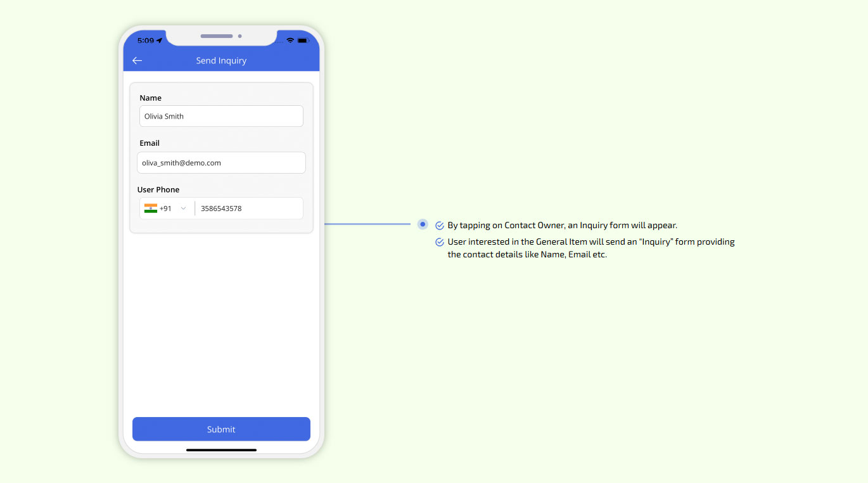Click the Send Inquiry title
The image size is (868, 483).
(x=221, y=60)
